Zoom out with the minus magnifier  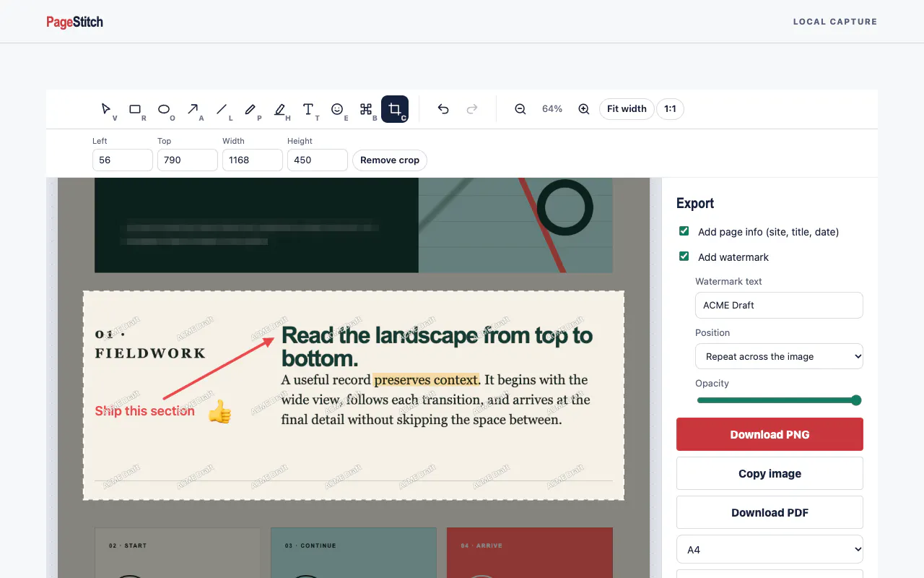coord(520,109)
